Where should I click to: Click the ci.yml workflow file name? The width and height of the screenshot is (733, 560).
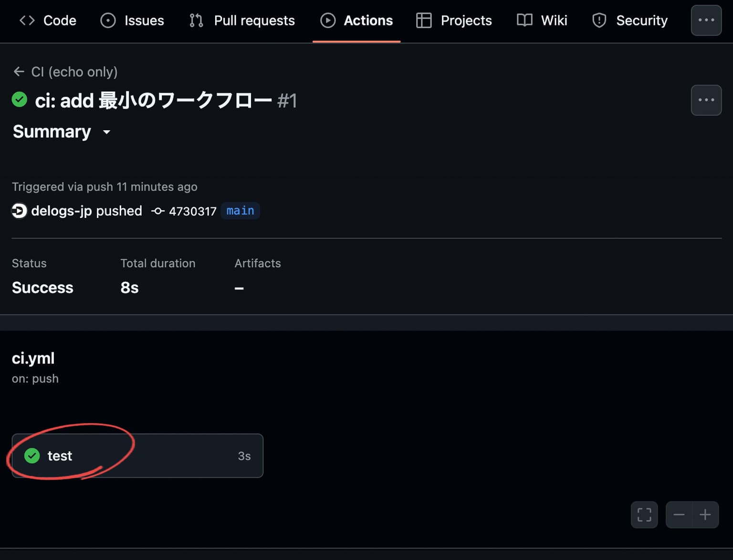tap(33, 358)
